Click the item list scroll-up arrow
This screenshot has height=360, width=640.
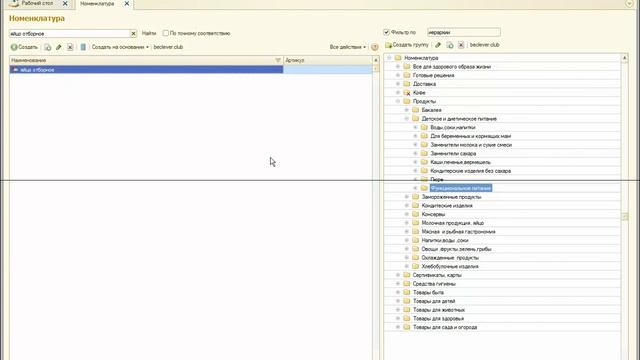(x=376, y=60)
